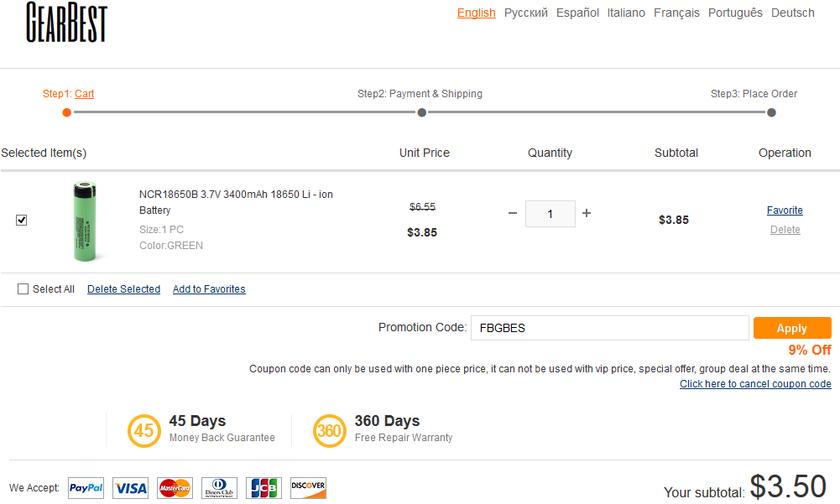Switch language to Español

click(x=577, y=13)
